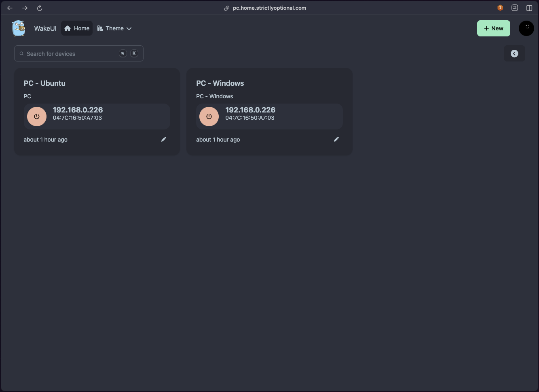This screenshot has width=539, height=392.
Task: Edit the PC - Ubuntu device details
Action: pos(164,139)
